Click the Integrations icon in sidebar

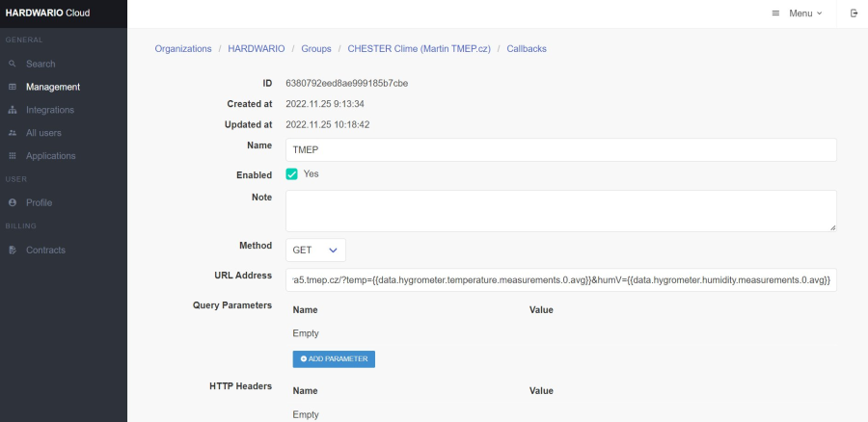tap(13, 110)
